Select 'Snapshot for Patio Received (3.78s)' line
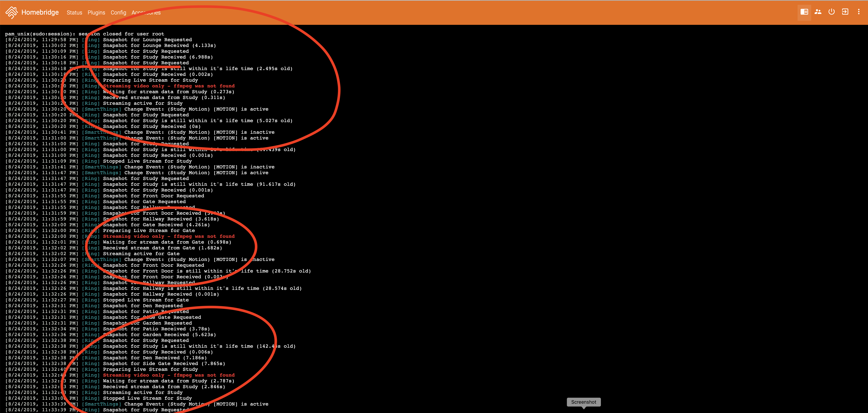Viewport: 868px width, 413px height. 108,329
